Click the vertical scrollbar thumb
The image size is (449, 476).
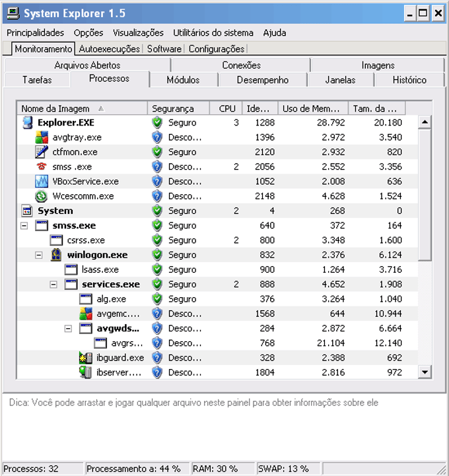pyautogui.click(x=425, y=195)
